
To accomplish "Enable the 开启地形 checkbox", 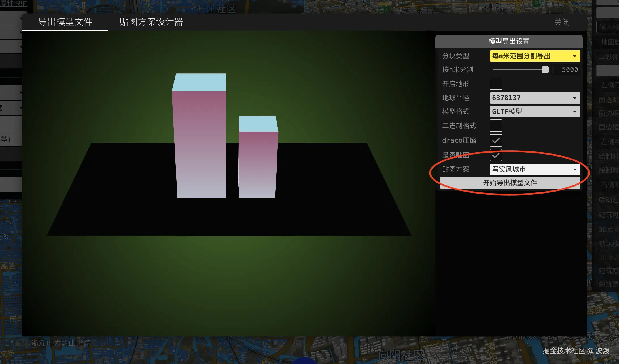I will click(x=496, y=84).
